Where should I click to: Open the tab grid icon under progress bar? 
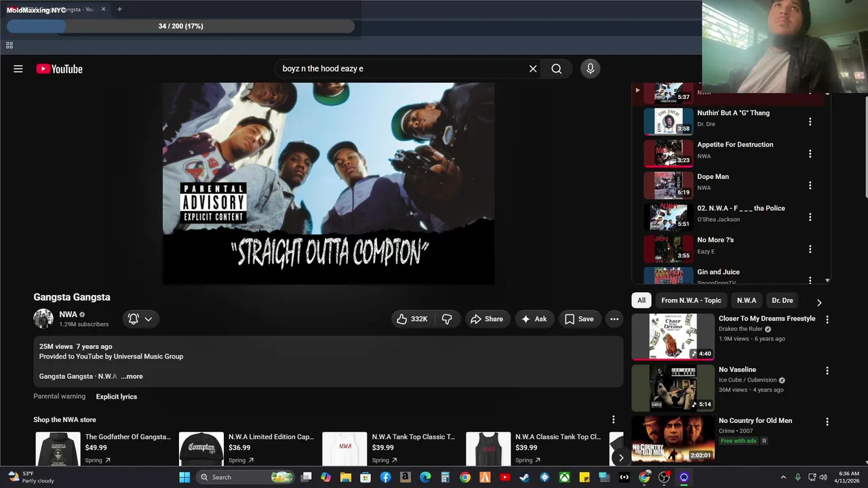tap(9, 45)
